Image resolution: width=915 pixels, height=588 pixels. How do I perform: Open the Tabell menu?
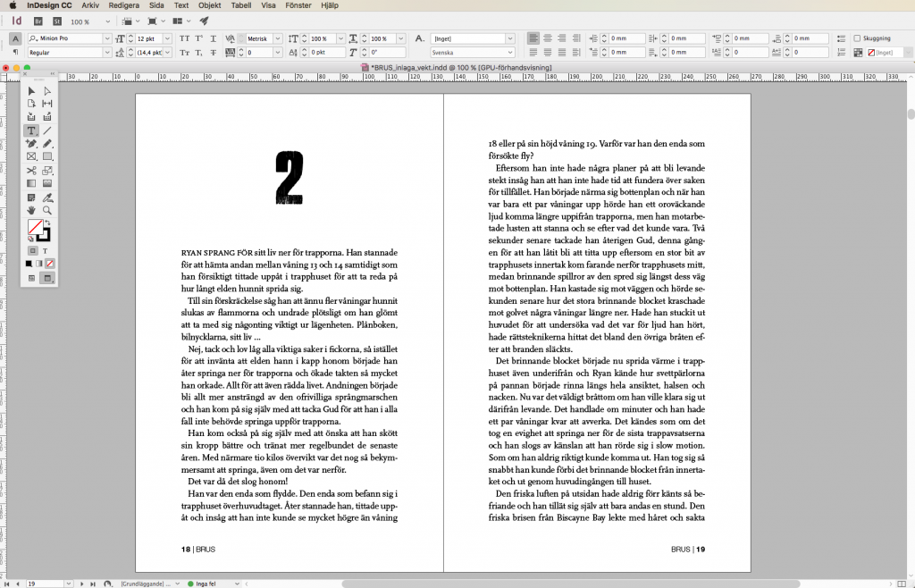(241, 5)
